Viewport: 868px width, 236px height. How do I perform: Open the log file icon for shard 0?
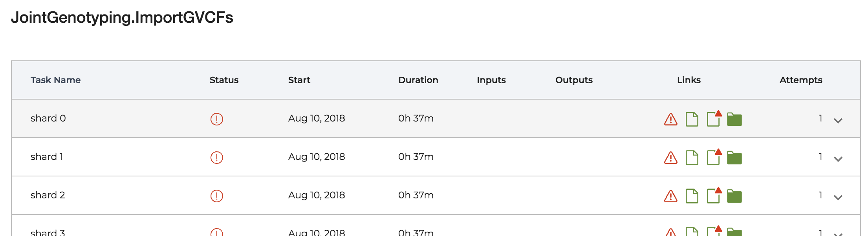[692, 119]
